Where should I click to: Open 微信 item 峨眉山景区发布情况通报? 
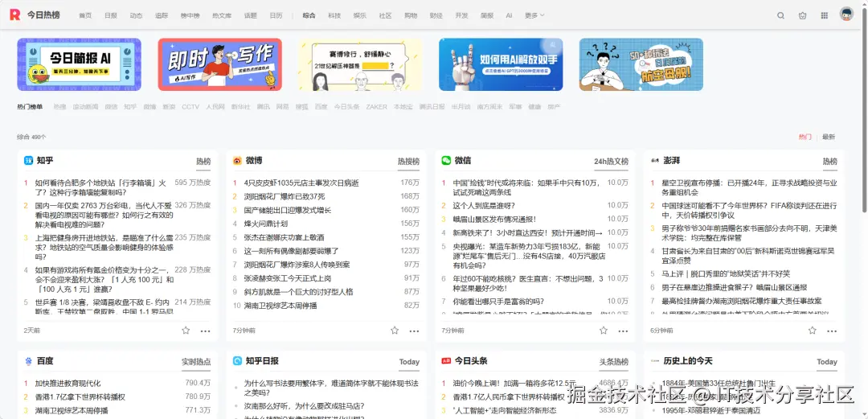[494, 219]
